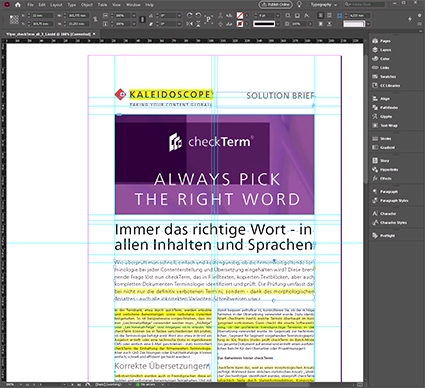Open the Type menu
This screenshot has height=388, width=425.
tap(72, 5)
